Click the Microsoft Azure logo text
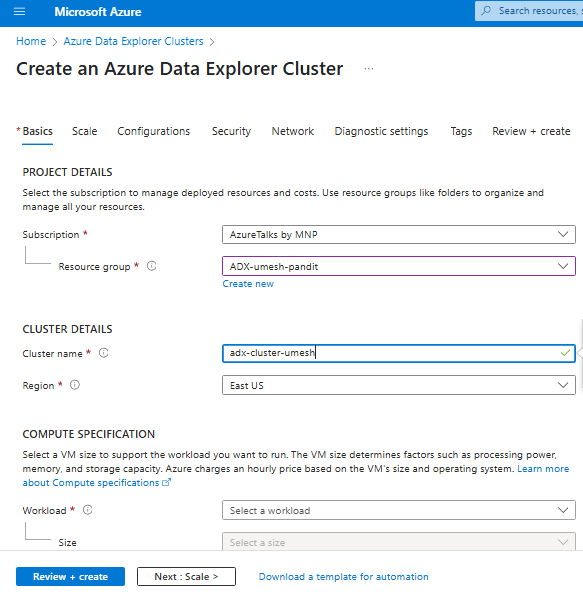 [98, 12]
